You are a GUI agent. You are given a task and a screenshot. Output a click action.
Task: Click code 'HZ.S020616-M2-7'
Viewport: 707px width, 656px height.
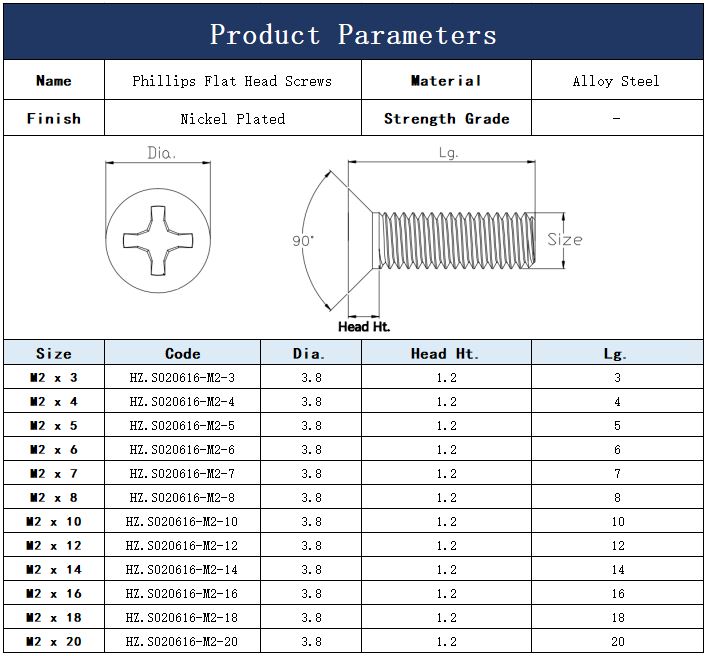[x=182, y=473]
